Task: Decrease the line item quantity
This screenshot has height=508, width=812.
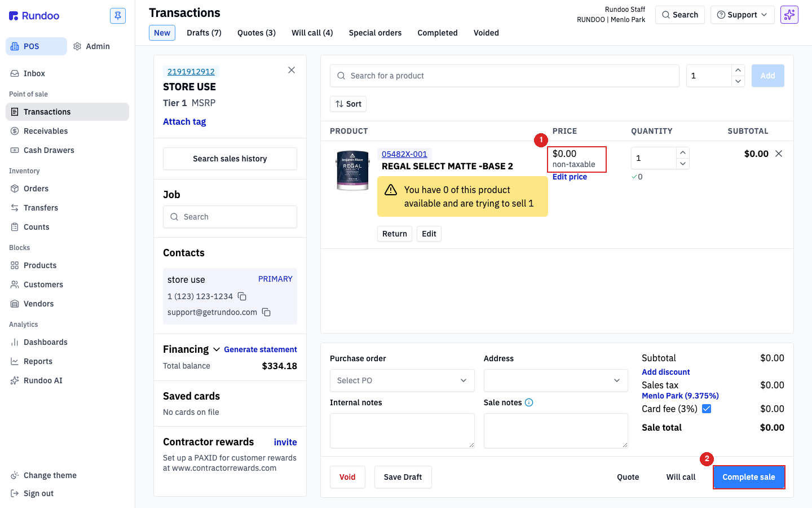Action: click(x=683, y=164)
